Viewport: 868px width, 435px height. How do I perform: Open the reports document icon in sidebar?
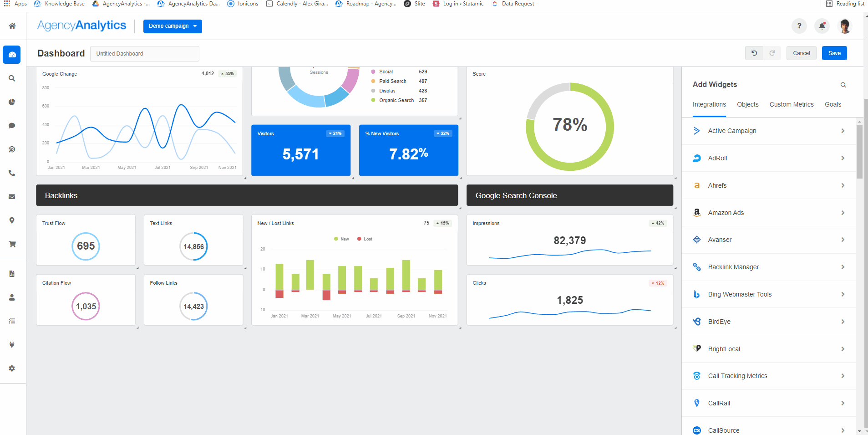pyautogui.click(x=12, y=274)
